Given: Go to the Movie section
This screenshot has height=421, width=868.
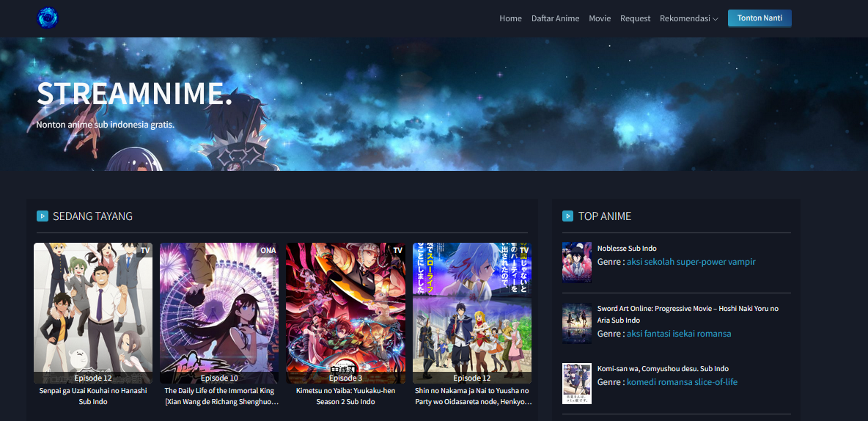Looking at the screenshot, I should 600,18.
